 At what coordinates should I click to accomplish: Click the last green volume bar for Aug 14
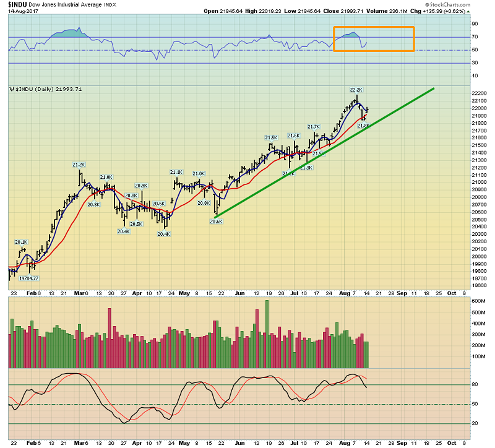366,355
